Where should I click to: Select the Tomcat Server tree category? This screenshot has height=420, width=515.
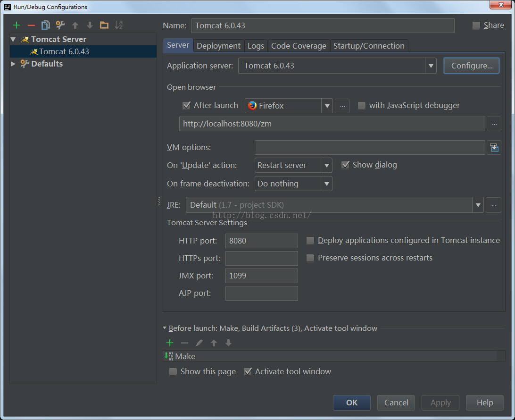click(58, 40)
